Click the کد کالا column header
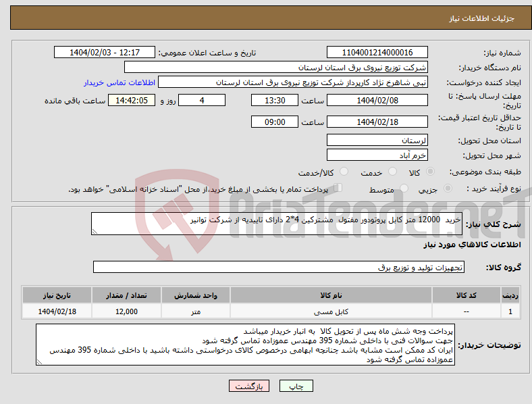This screenshot has height=404, width=532. (467, 295)
